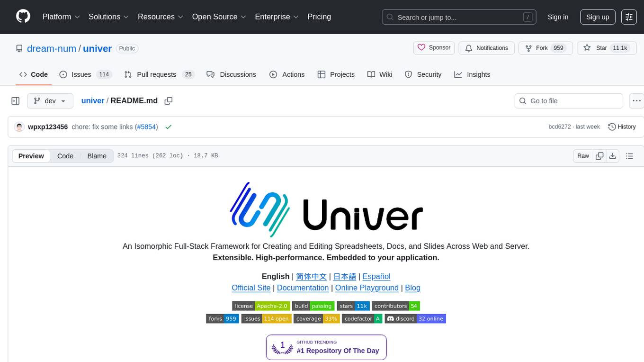Screen dimensions: 644x362
Task: Open the Security tab
Action: 423,74
